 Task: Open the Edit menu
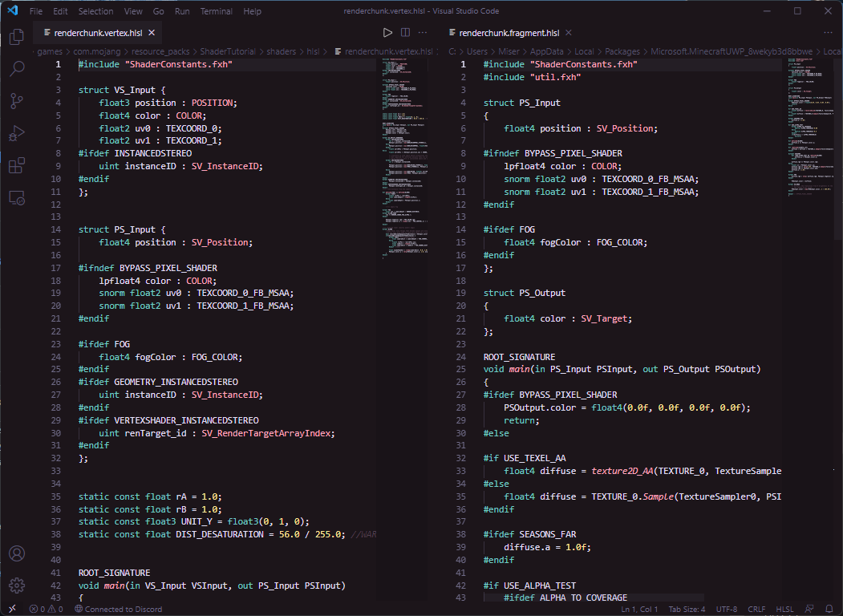[60, 11]
